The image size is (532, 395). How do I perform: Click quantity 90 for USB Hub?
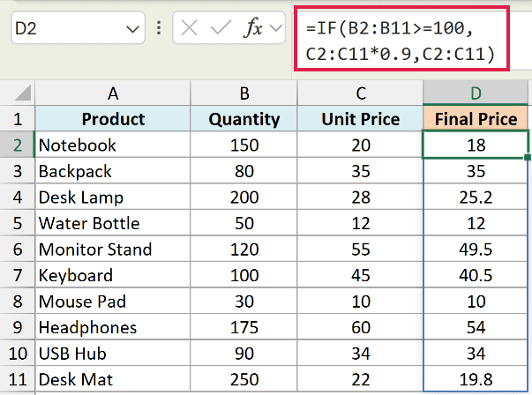[x=244, y=353]
